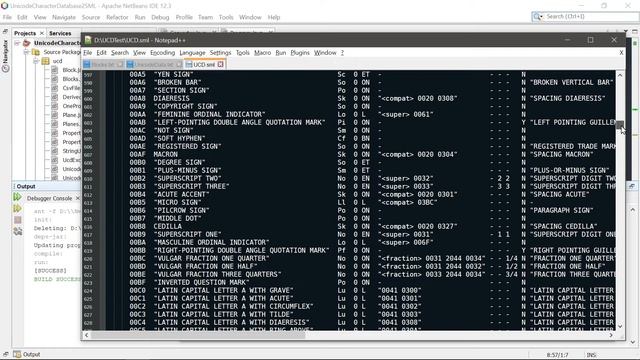640x360 pixels.
Task: Click the NetBeans Search (Ctrl+I) field
Action: pyautogui.click(x=591, y=16)
